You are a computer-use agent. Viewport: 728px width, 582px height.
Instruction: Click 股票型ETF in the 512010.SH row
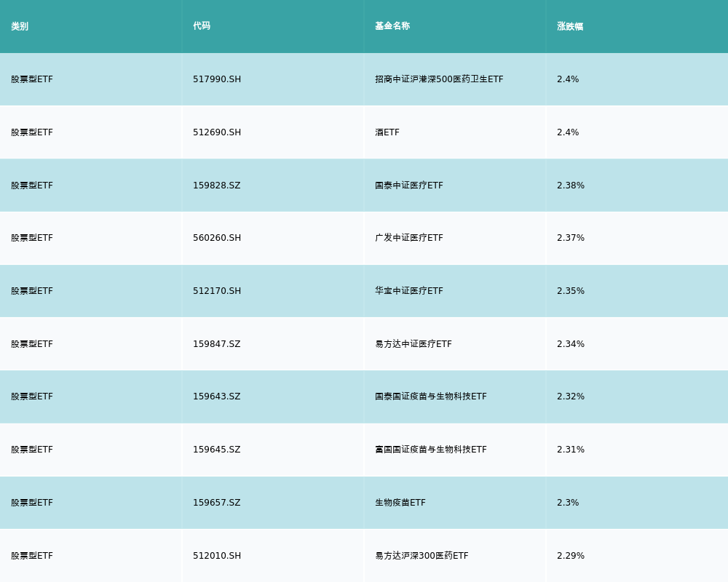click(32, 556)
